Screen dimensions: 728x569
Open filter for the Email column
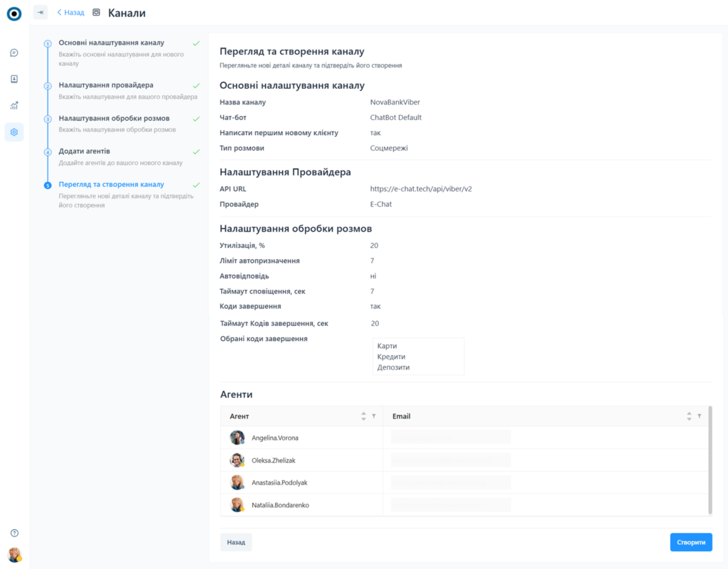[699, 416]
